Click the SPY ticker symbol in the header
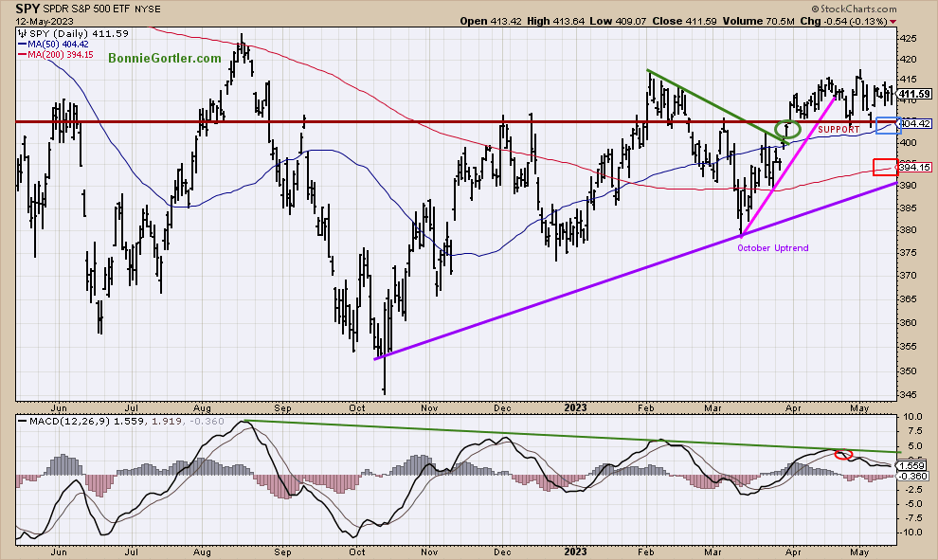This screenshot has height=560, width=938. 27,9
